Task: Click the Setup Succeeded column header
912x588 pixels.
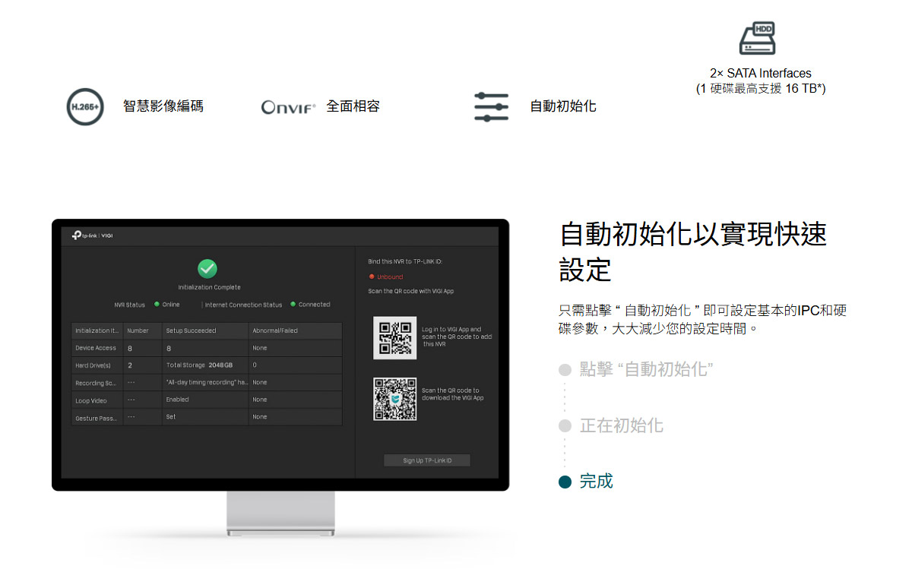Action: point(191,330)
